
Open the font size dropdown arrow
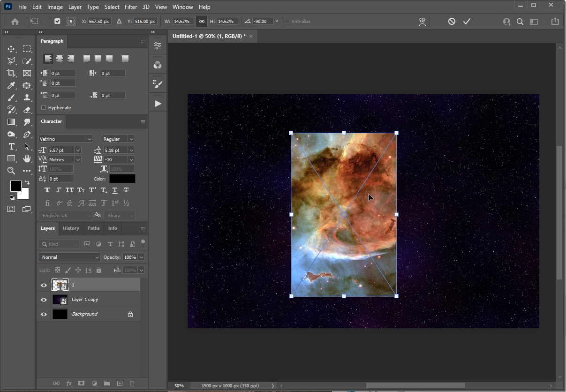click(78, 150)
